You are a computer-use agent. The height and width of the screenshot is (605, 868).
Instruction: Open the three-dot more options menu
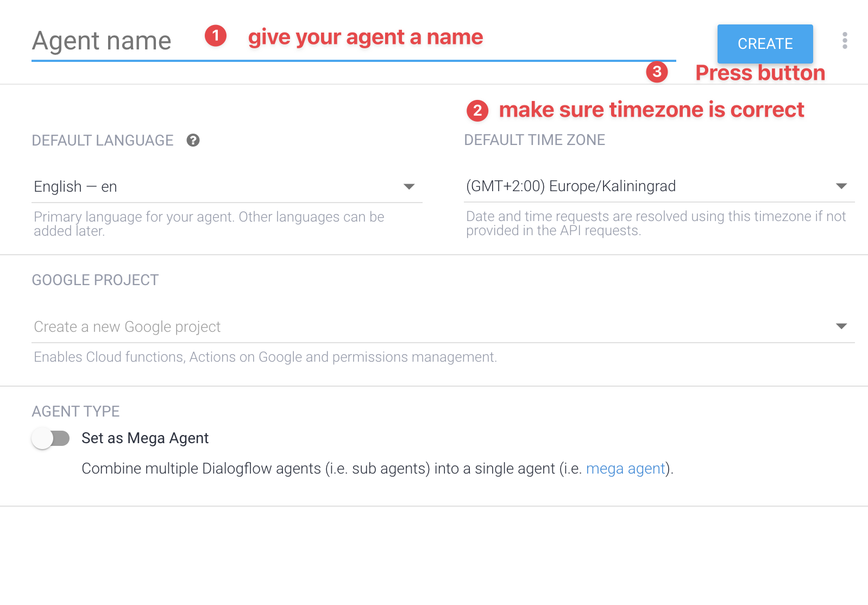click(x=845, y=41)
